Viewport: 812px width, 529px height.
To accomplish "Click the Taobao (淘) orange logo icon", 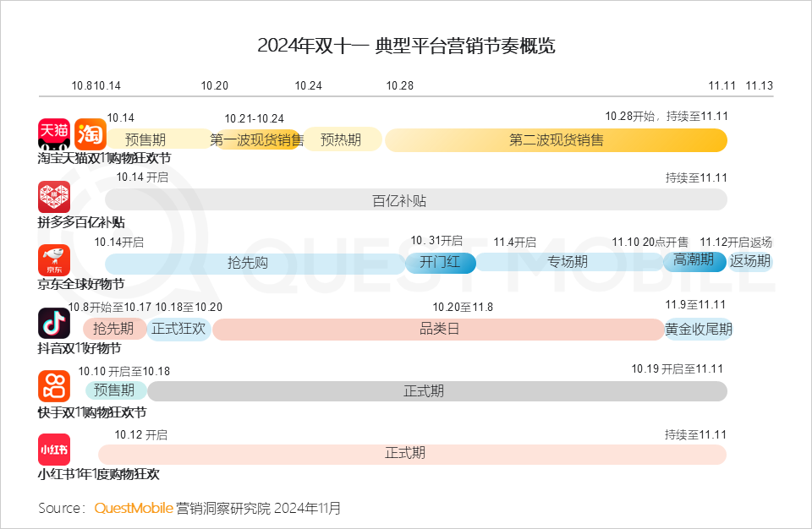I will [91, 134].
